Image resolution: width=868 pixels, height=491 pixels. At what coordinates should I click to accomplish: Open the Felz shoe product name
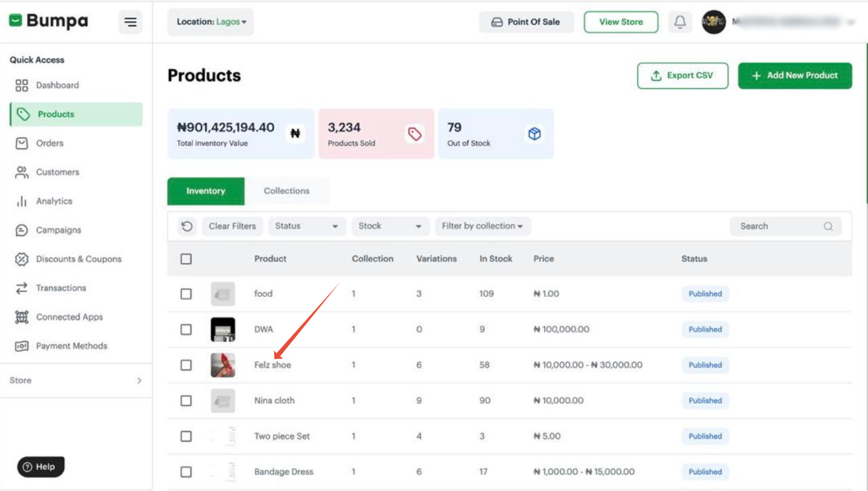272,365
